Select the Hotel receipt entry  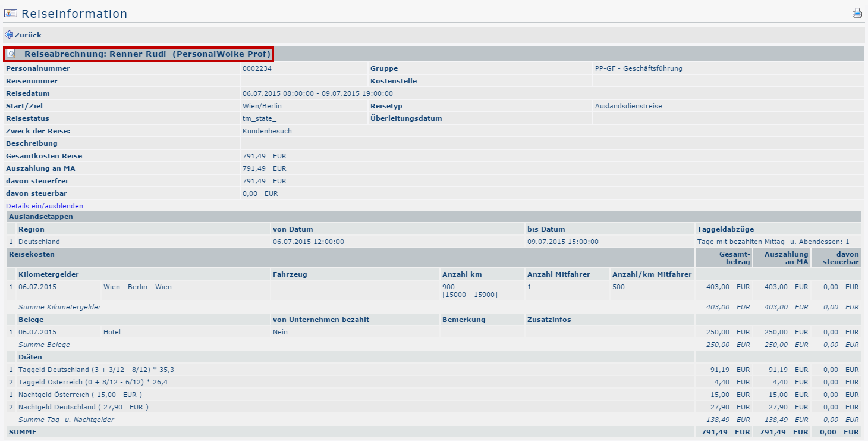[x=112, y=332]
